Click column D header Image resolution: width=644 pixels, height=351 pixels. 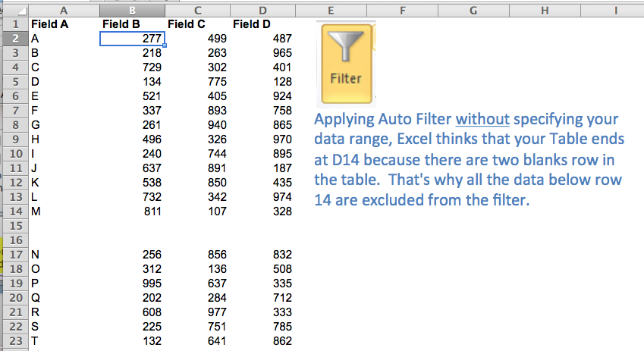(263, 10)
